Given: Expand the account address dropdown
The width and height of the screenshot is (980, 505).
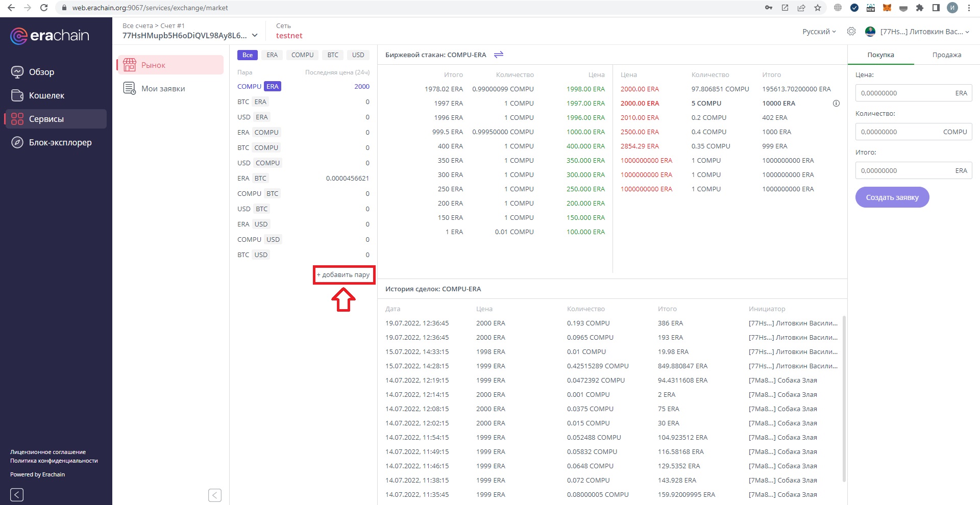Looking at the screenshot, I should click(255, 36).
